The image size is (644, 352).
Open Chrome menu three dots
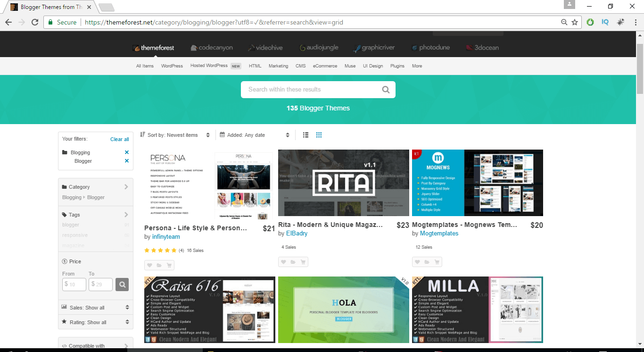click(635, 22)
